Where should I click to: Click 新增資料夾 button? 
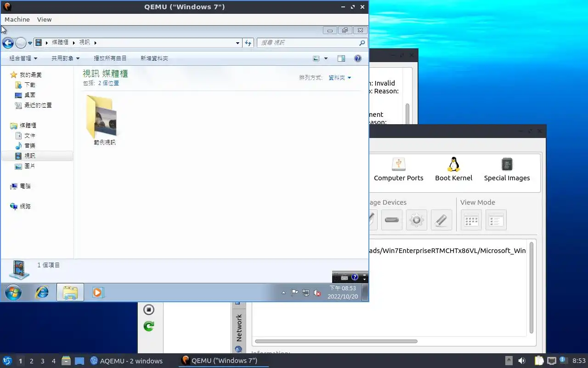tap(154, 58)
